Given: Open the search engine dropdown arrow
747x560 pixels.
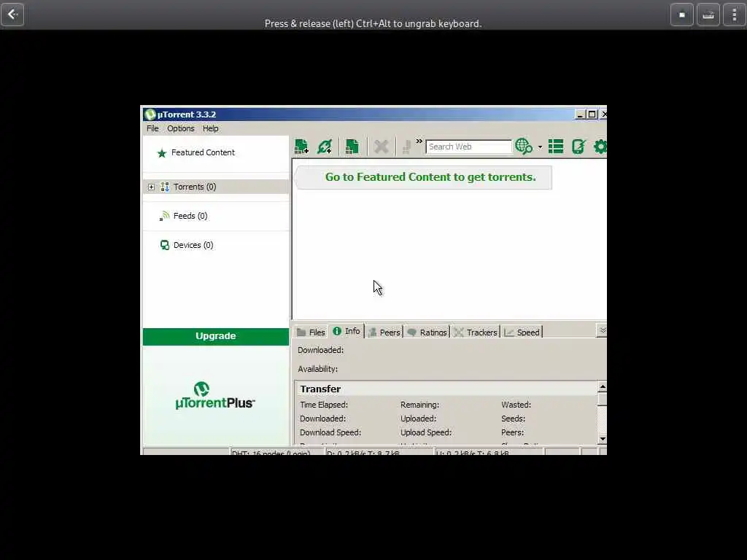Looking at the screenshot, I should tap(540, 147).
